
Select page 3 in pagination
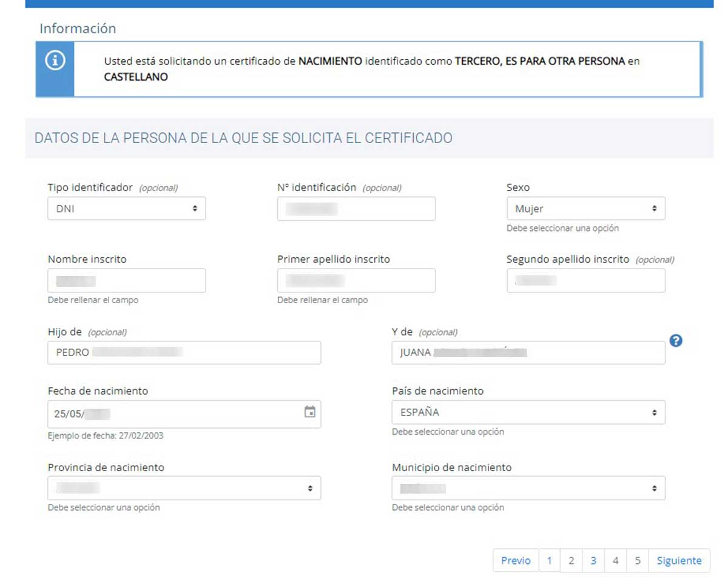(593, 561)
